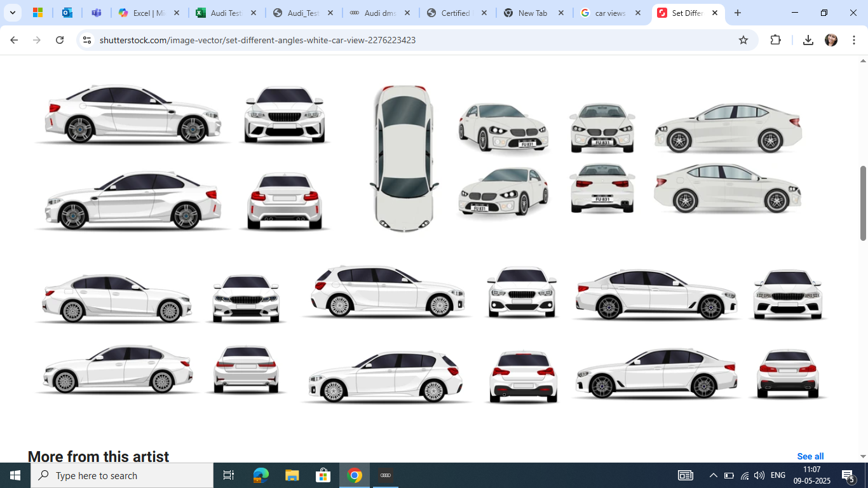
Task: Open a new browser tab with plus button
Action: 737,13
